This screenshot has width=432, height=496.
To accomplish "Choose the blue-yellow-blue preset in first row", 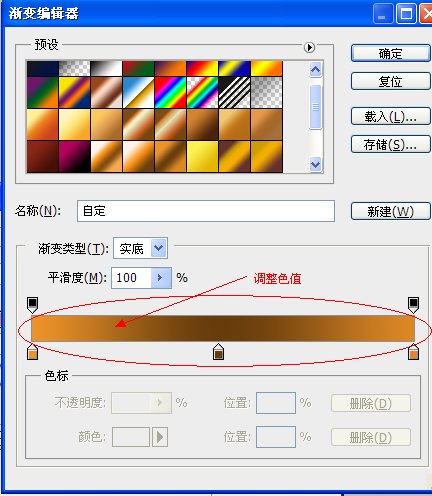I will [234, 69].
